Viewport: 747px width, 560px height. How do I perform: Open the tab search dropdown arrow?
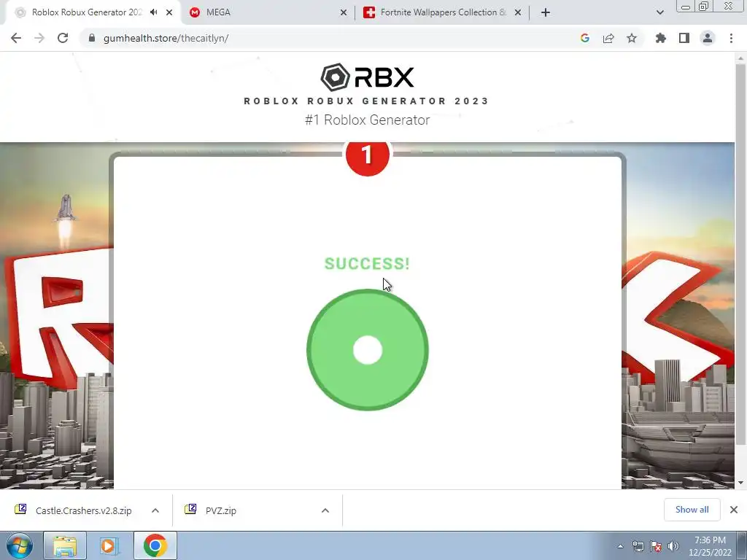[x=659, y=12]
